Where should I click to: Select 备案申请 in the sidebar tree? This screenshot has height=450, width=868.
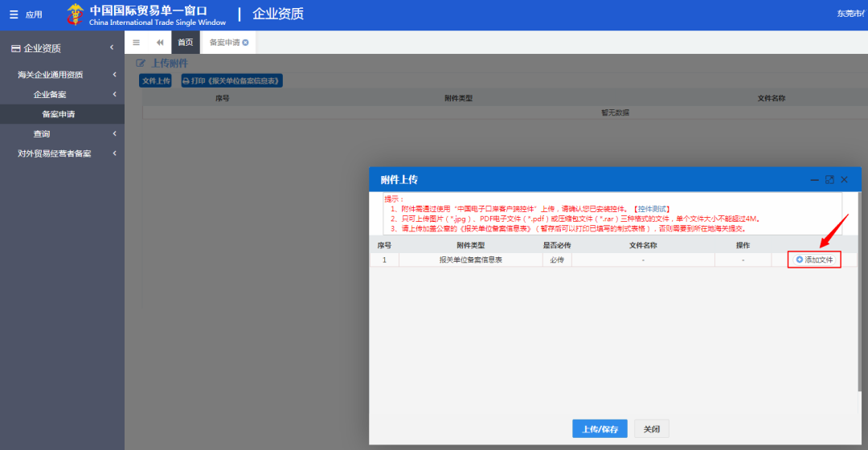(x=59, y=114)
